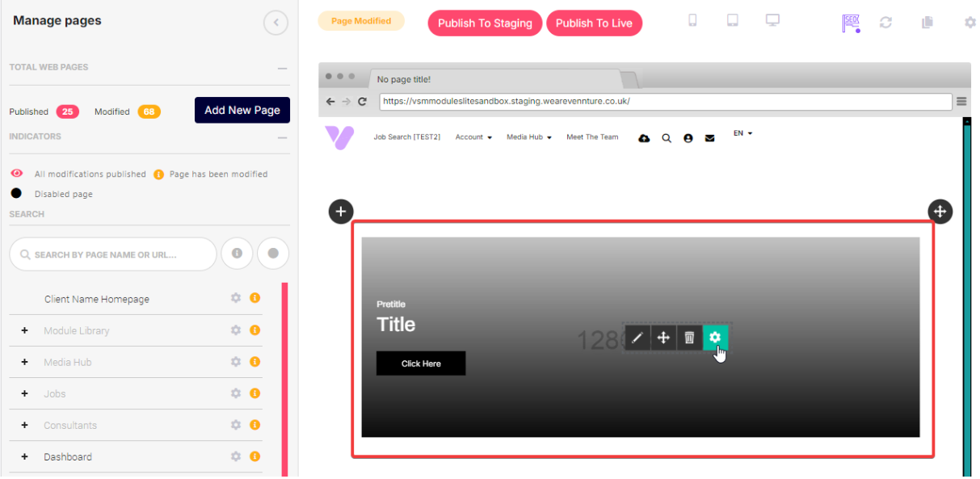
Task: Reload the preview browser page
Action: (362, 102)
